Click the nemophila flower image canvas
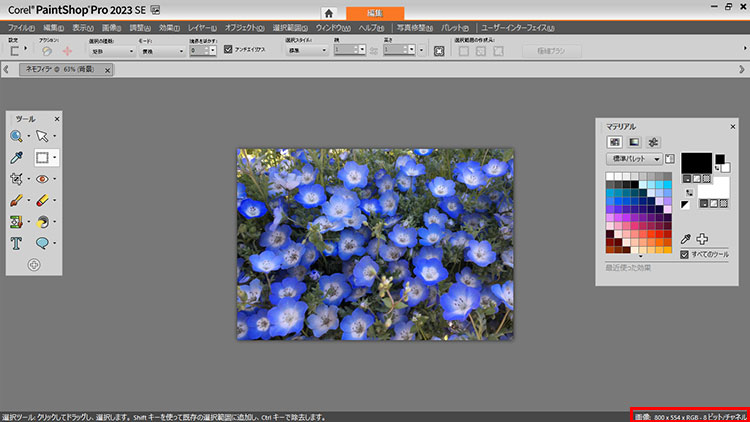Viewport: 750px width, 422px height. pos(375,243)
